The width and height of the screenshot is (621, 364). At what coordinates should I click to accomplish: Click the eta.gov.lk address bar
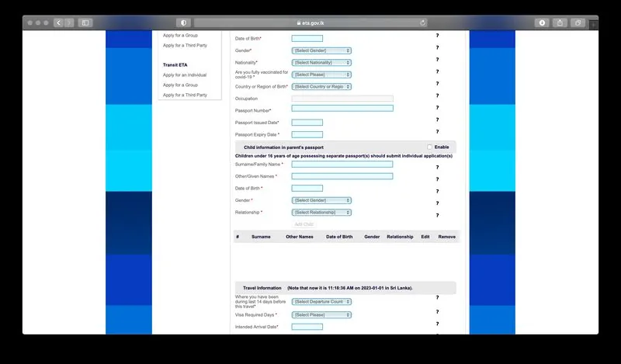pyautogui.click(x=310, y=23)
